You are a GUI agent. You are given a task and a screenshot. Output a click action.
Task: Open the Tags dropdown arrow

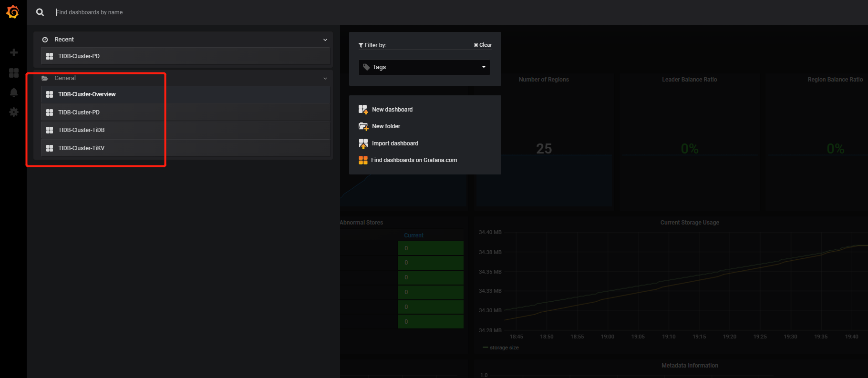pos(484,67)
